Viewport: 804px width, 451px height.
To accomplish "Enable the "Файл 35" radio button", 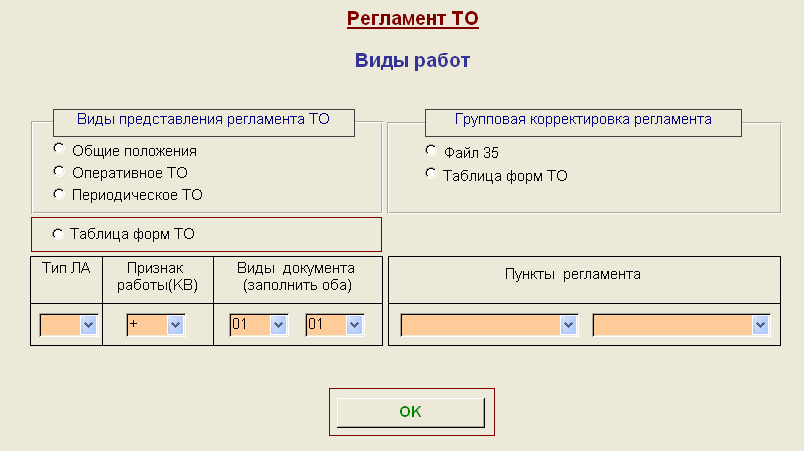I will coord(431,152).
